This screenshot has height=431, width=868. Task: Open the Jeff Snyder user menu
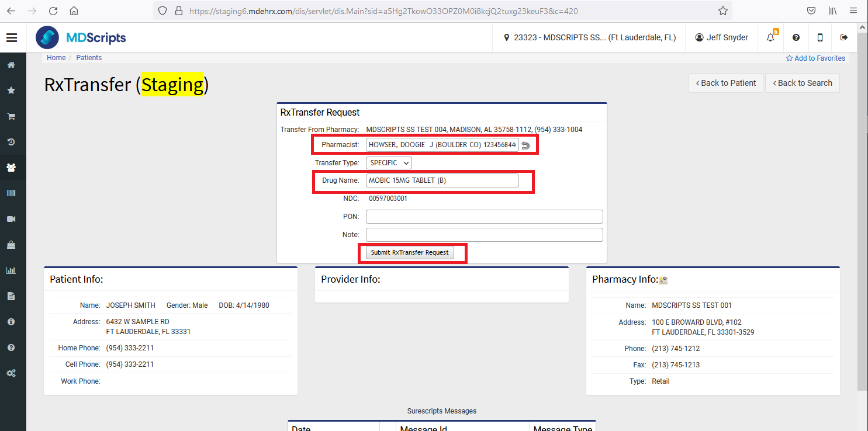click(x=721, y=37)
